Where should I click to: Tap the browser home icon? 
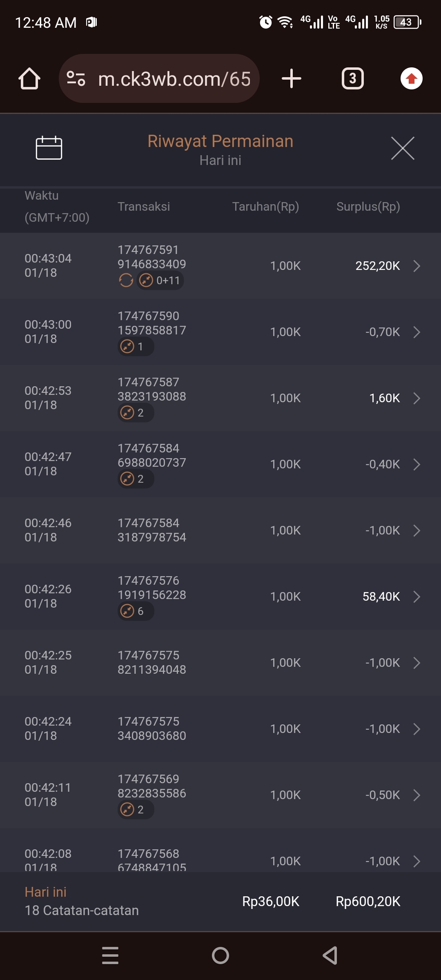click(x=29, y=78)
